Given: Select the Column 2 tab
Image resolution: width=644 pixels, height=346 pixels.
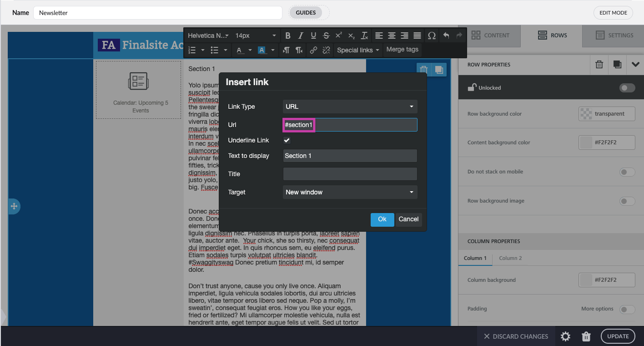Looking at the screenshot, I should tap(510, 258).
